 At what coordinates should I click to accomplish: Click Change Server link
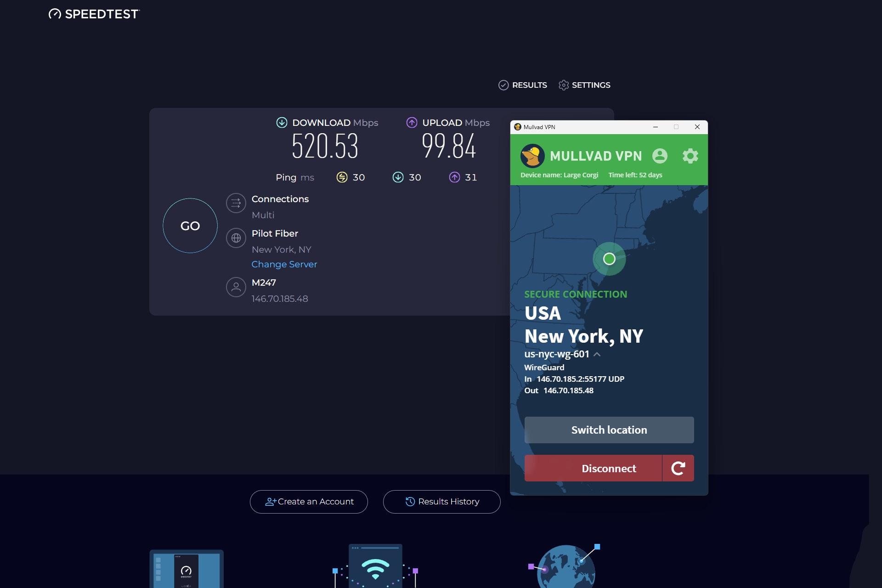(x=284, y=264)
